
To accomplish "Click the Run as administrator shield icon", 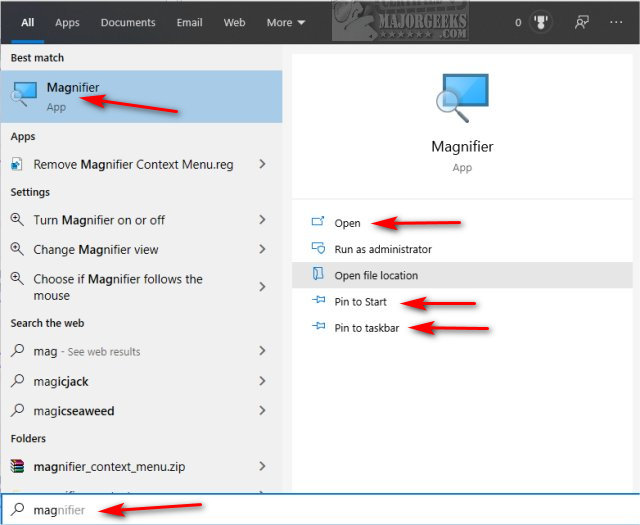I will (x=318, y=248).
